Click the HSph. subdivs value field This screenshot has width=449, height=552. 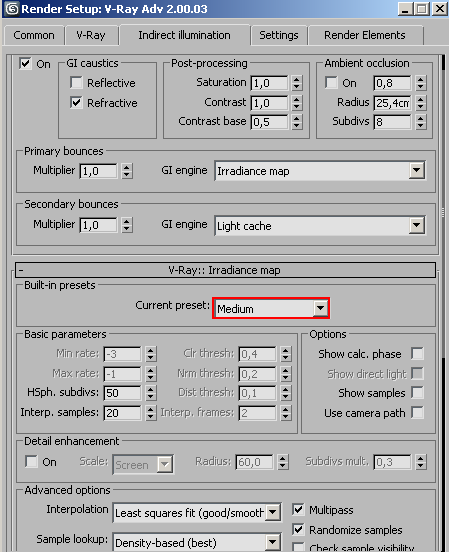[122, 393]
